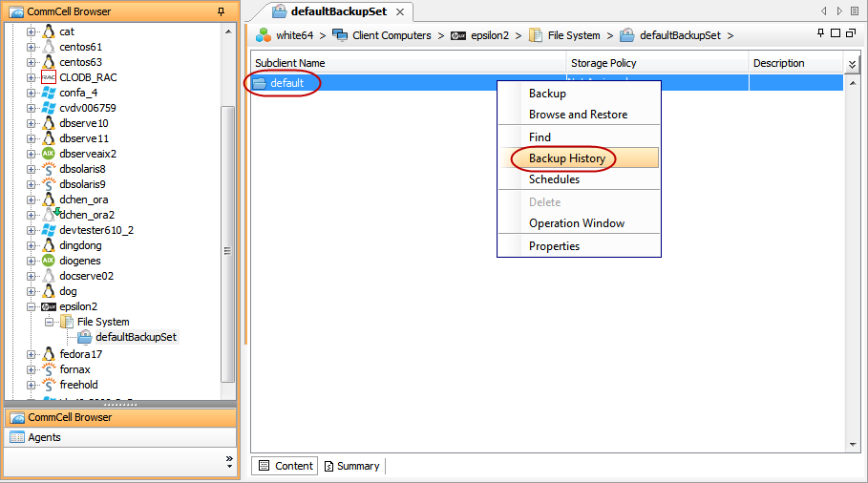Open the Agents pane button
The image size is (868, 483).
44,437
